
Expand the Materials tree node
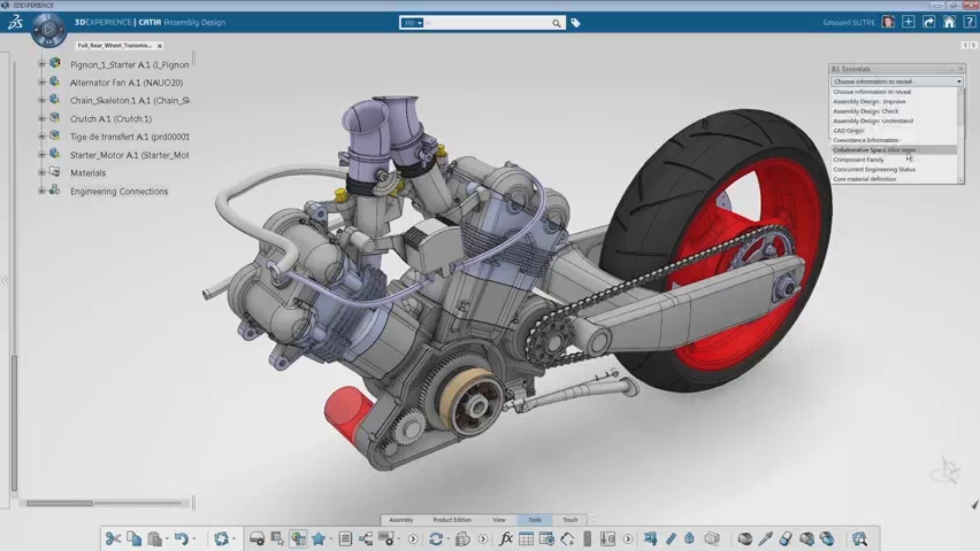click(x=42, y=172)
